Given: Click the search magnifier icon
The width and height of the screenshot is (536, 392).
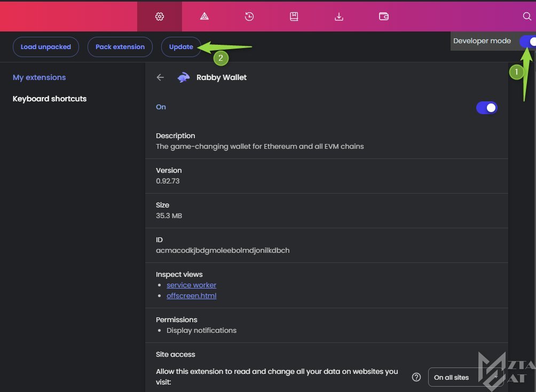Looking at the screenshot, I should (x=527, y=17).
